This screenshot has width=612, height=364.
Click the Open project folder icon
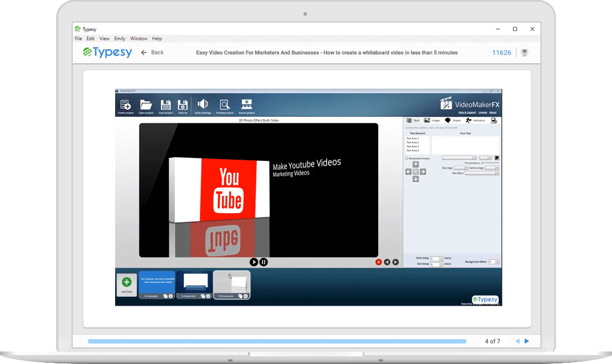pos(146,106)
